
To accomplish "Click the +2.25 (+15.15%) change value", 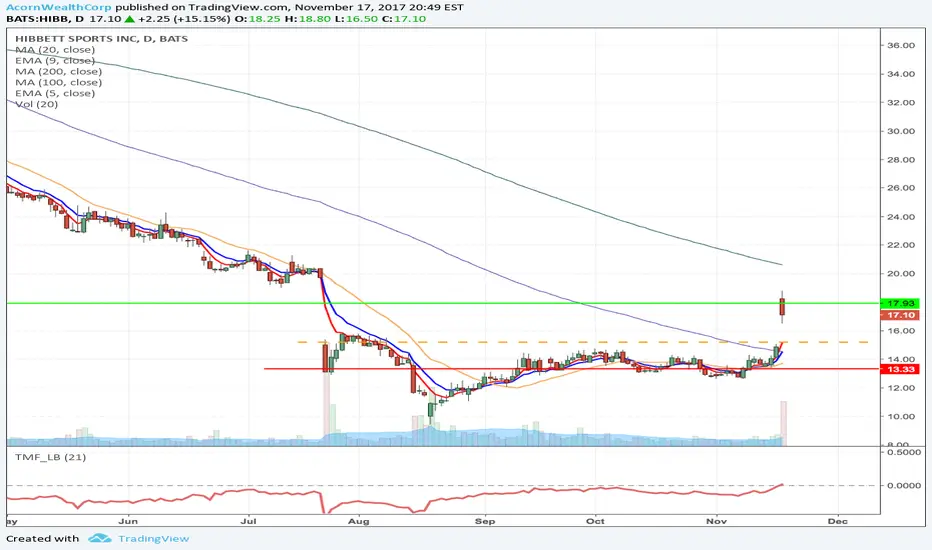I will tap(183, 18).
